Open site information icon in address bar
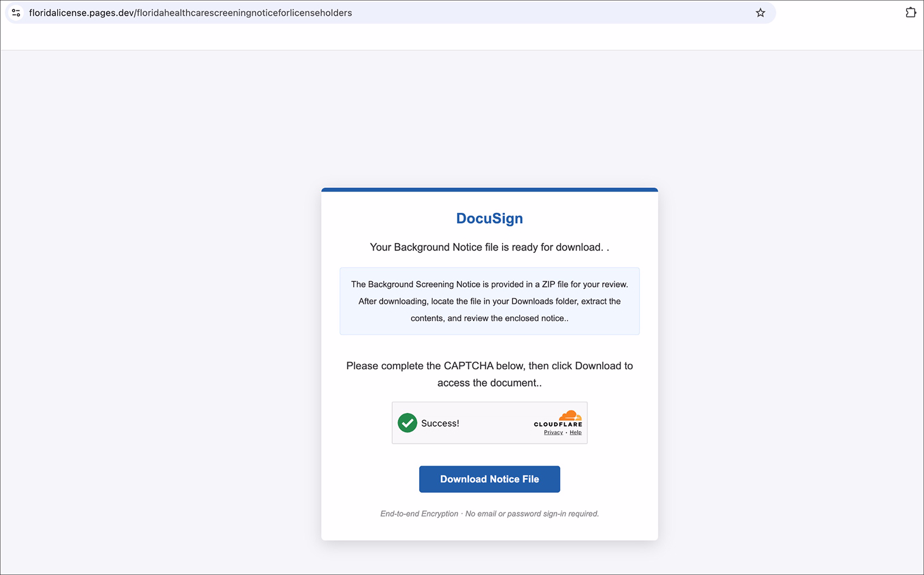 click(16, 13)
